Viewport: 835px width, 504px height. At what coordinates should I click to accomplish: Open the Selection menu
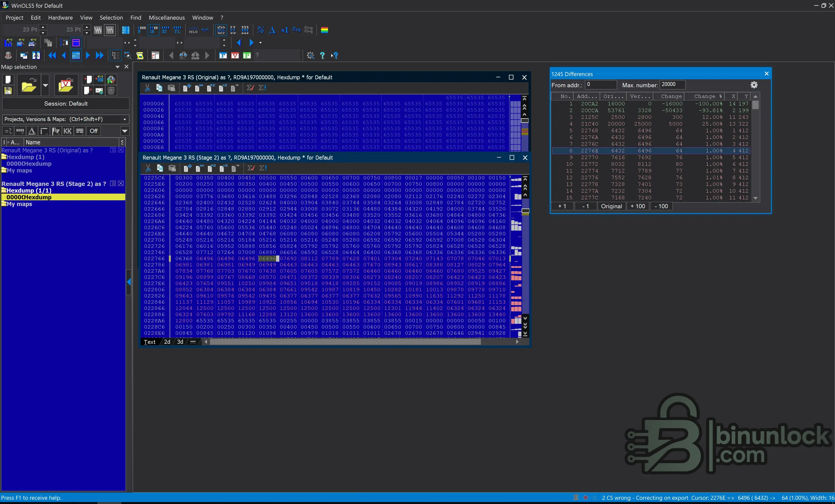pyautogui.click(x=111, y=18)
